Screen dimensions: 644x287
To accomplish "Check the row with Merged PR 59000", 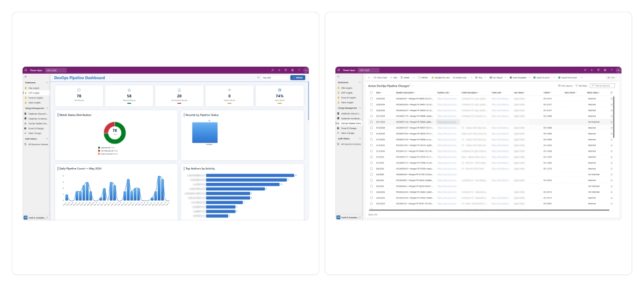I will click(x=371, y=99).
